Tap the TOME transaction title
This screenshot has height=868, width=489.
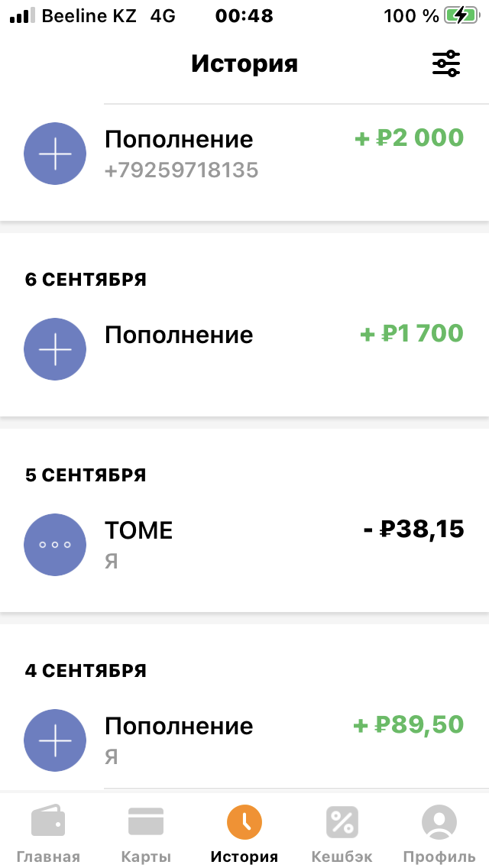coord(138,530)
